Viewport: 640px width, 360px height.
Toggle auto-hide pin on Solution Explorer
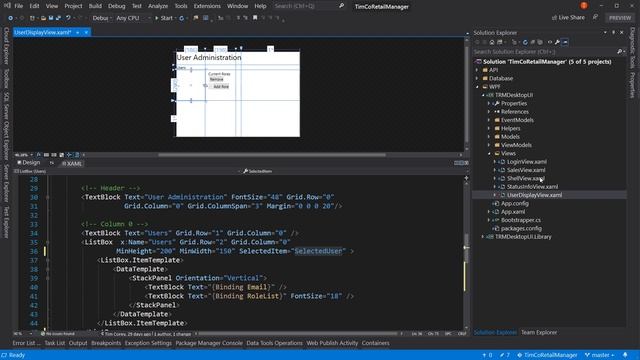(x=613, y=32)
